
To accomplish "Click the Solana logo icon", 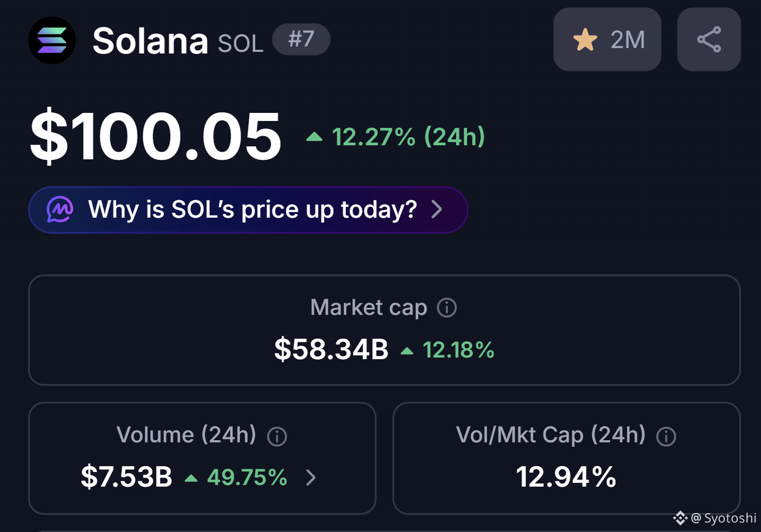I will pos(52,41).
